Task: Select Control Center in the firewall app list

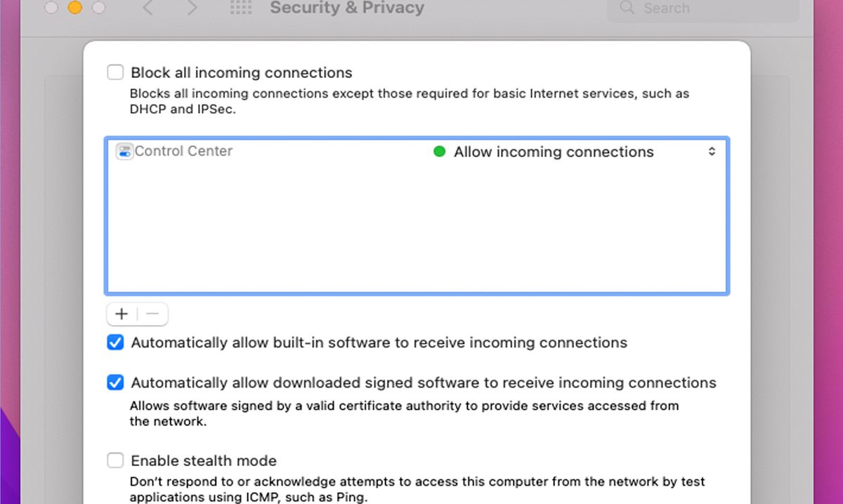Action: (183, 151)
